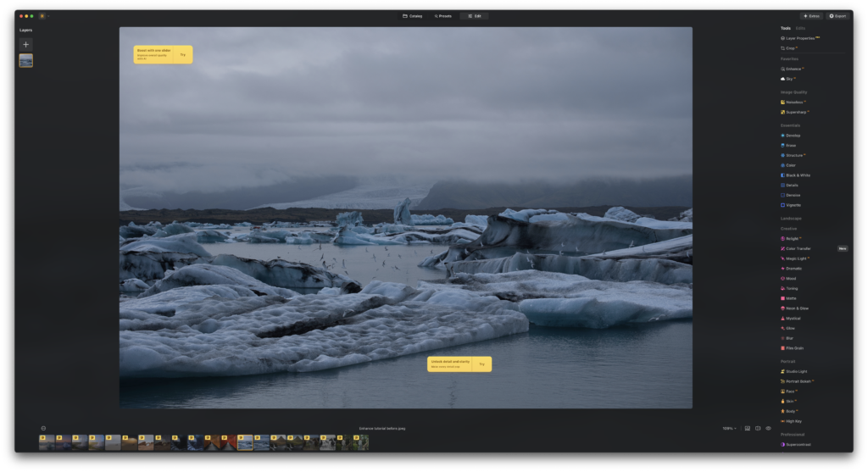
Task: Click Try on 'Boost with one slider' tip
Action: (183, 55)
